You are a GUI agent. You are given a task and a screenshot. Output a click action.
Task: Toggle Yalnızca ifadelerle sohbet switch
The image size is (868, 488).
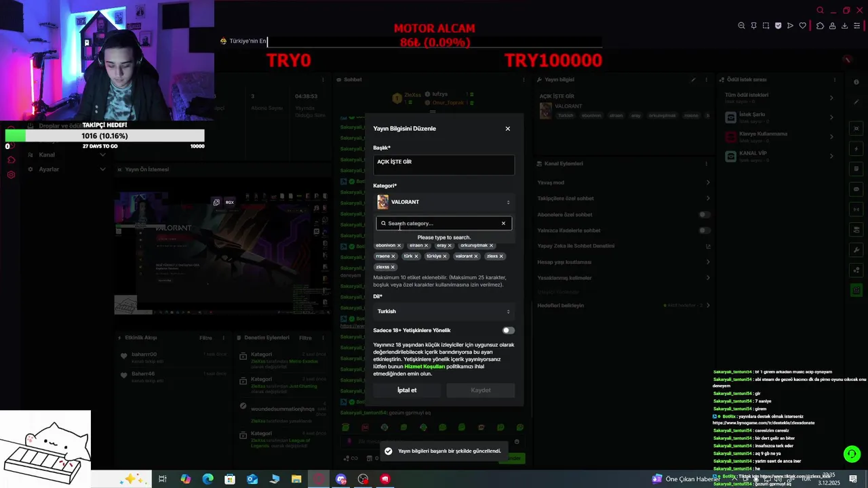(705, 230)
